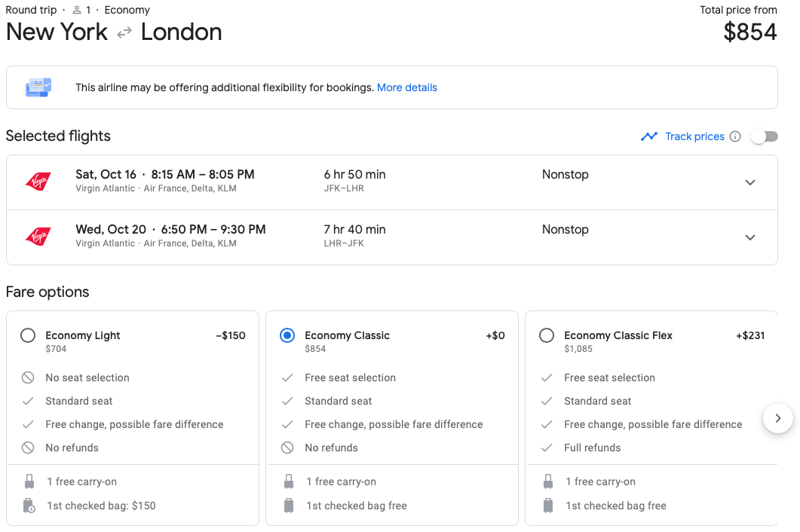800x532 pixels.
Task: Click the Track prices info icon
Action: coord(735,136)
